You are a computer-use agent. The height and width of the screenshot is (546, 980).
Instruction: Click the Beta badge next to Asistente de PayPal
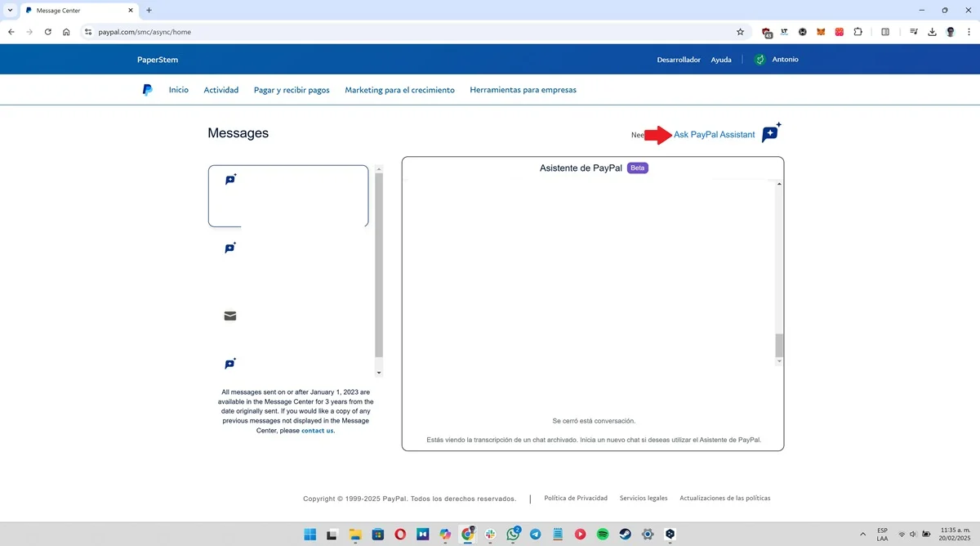coord(636,168)
